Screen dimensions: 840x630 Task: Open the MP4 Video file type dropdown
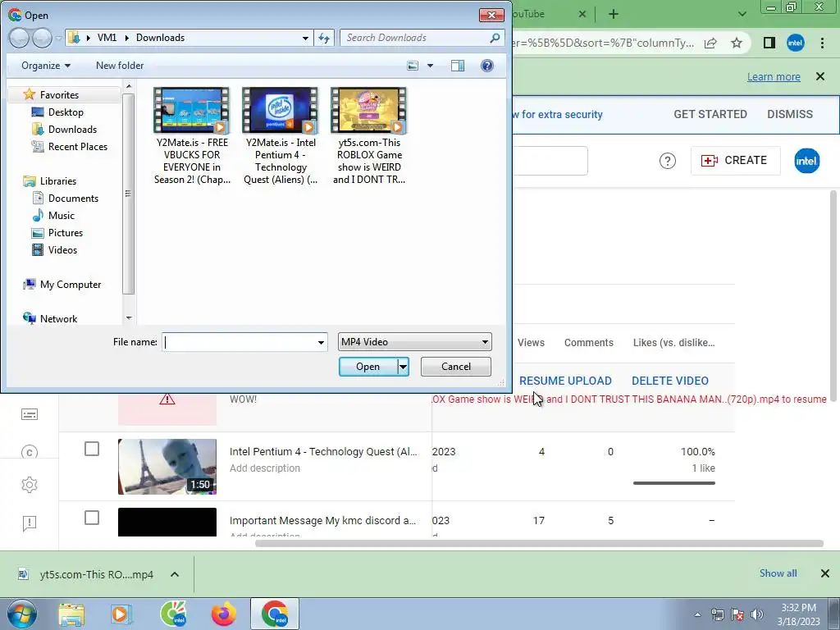coord(414,342)
